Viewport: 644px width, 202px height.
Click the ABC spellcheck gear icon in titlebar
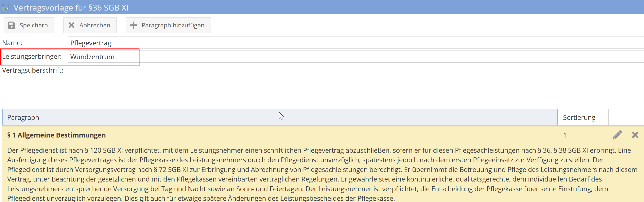pos(5,8)
